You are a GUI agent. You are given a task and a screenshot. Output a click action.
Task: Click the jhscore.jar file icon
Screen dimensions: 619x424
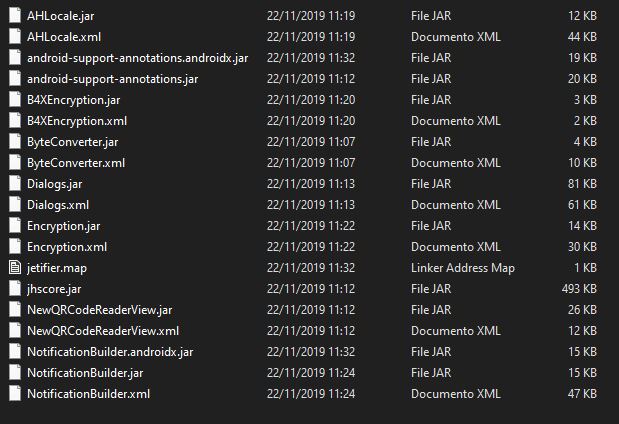click(14, 289)
